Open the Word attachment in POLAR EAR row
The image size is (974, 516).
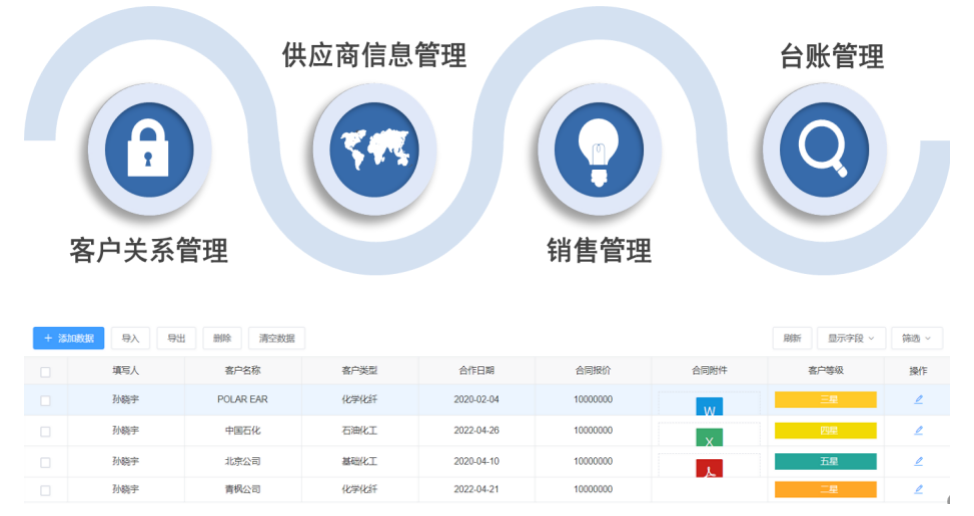coord(709,408)
